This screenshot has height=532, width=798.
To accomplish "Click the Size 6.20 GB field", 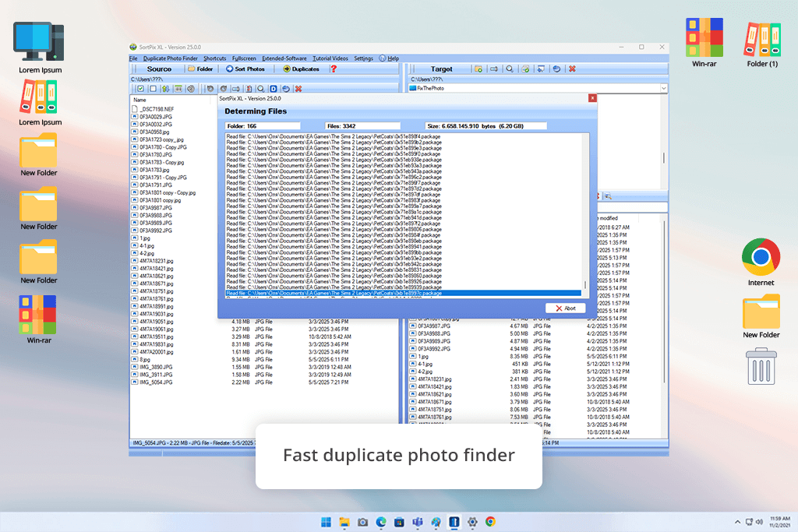I will (486, 125).
